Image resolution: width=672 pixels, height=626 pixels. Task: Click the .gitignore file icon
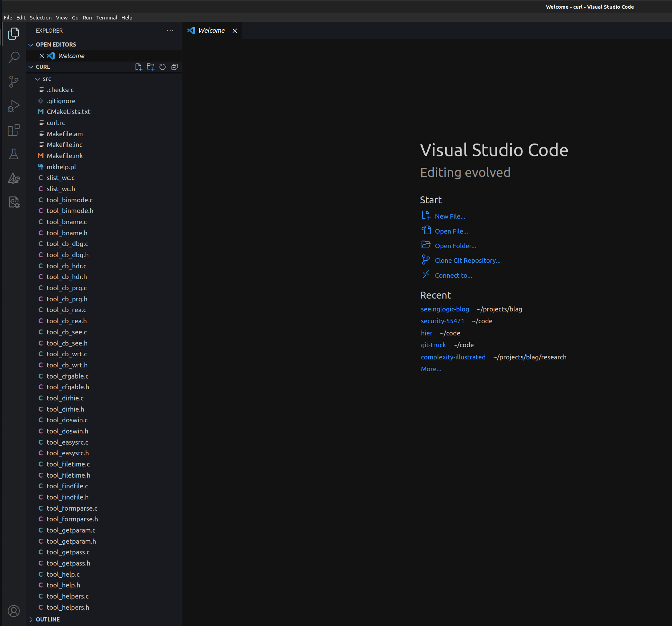[x=41, y=101]
